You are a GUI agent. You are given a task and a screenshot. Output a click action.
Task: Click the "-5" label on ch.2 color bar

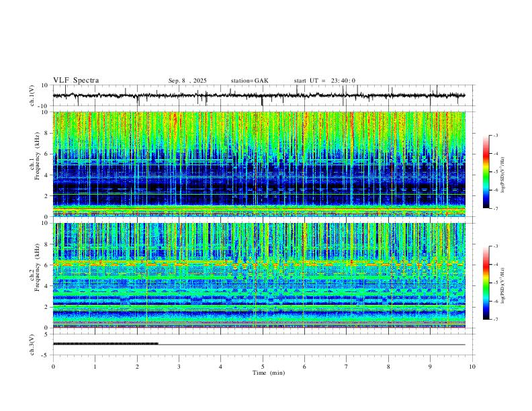point(495,283)
